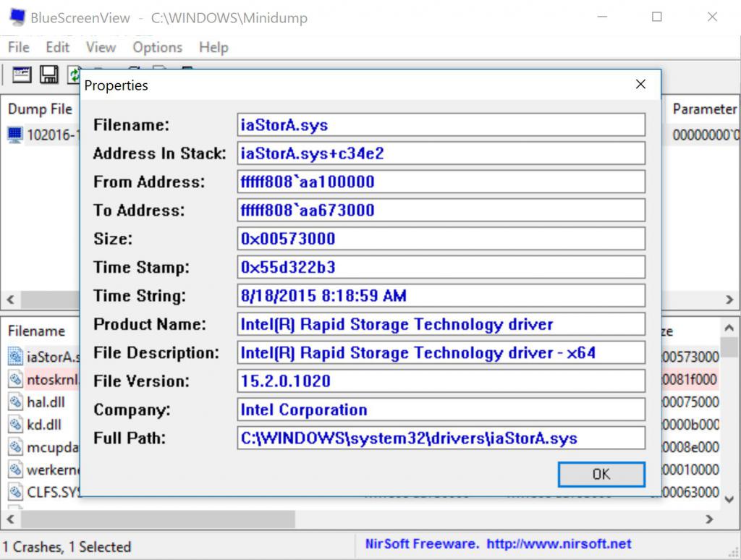Click the Size field 0x00573000
Screen dimensions: 741x560
tap(441, 239)
